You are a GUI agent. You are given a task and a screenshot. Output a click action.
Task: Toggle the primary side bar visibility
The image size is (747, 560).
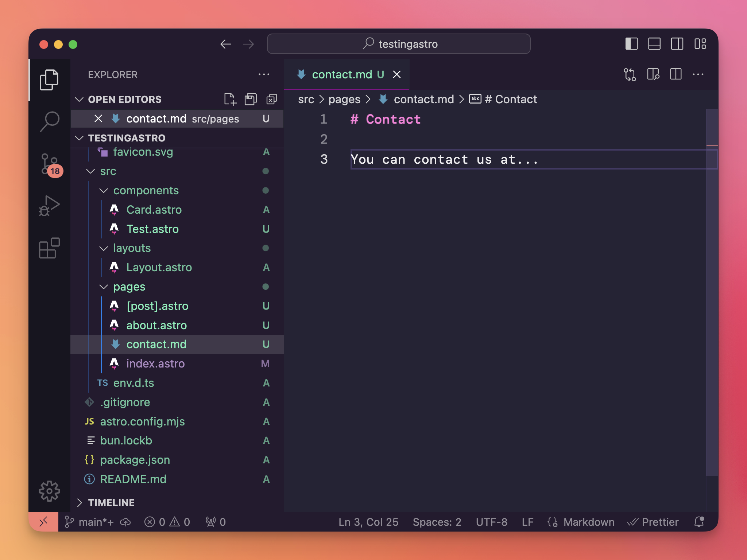click(631, 44)
